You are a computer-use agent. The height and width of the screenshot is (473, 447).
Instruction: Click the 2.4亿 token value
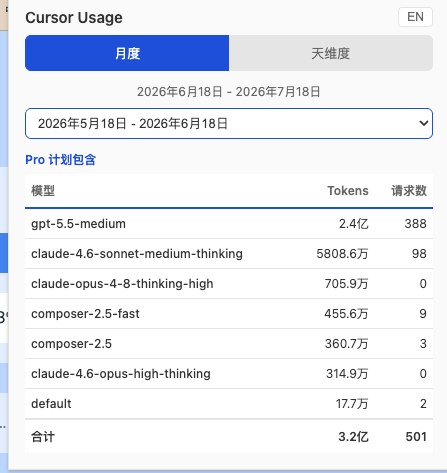[354, 224]
